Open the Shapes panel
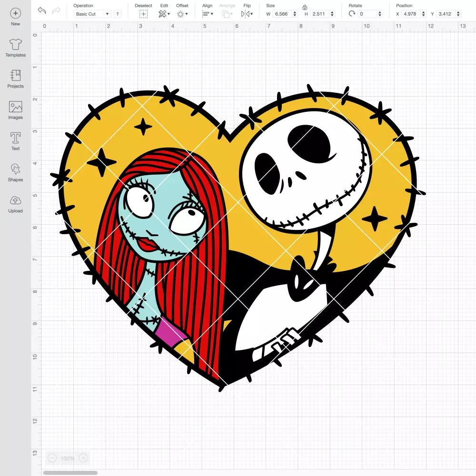 [16, 173]
